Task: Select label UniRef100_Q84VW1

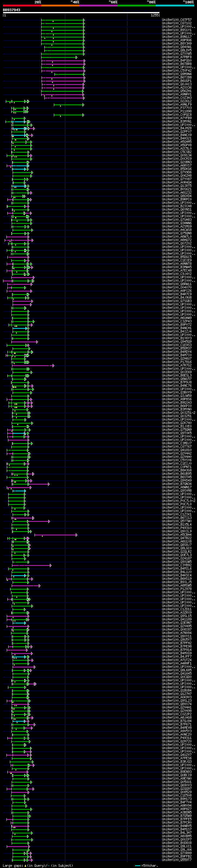Action: coord(177,47)
